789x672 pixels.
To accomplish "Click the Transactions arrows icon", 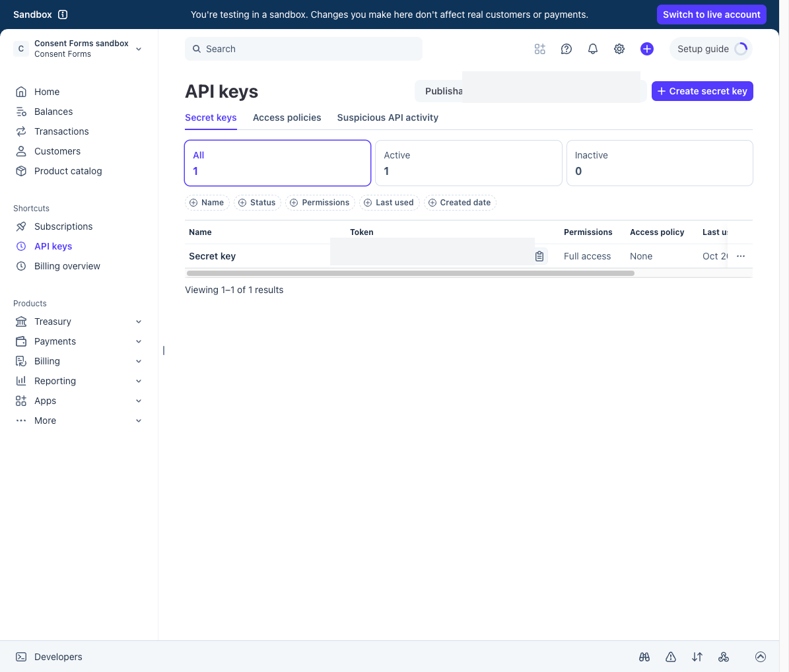I will (21, 131).
